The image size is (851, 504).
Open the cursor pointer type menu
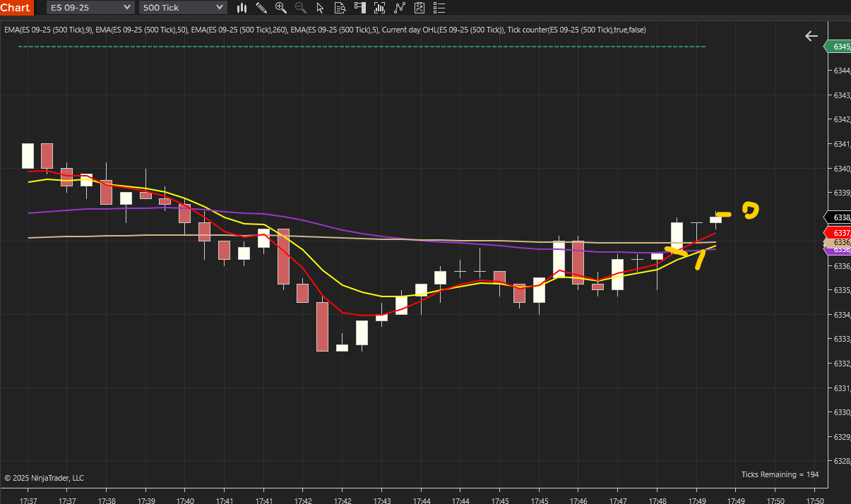pos(321,8)
